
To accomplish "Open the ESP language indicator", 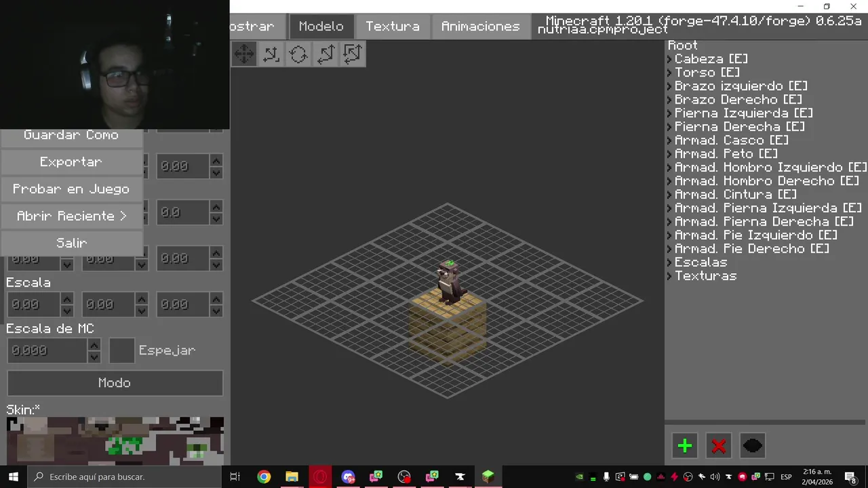I will click(786, 476).
